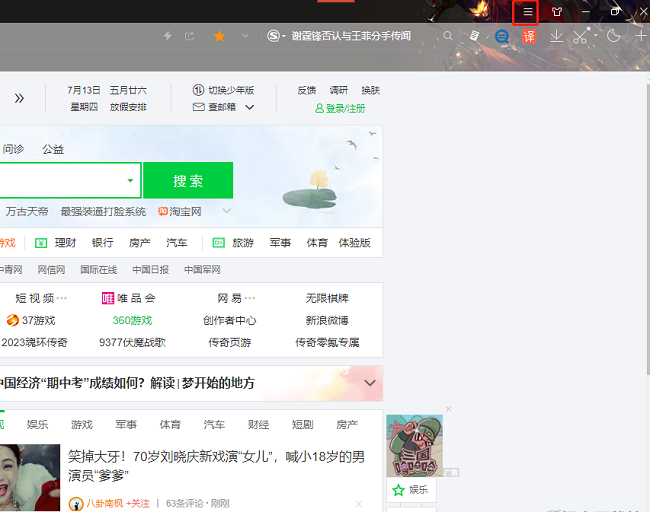Click the 理财 finance category icon

coord(41,243)
